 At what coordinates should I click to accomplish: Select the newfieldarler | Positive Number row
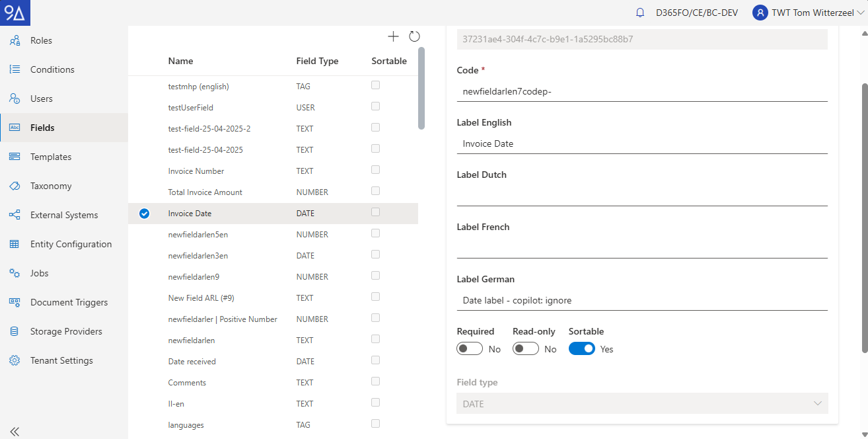coord(273,319)
